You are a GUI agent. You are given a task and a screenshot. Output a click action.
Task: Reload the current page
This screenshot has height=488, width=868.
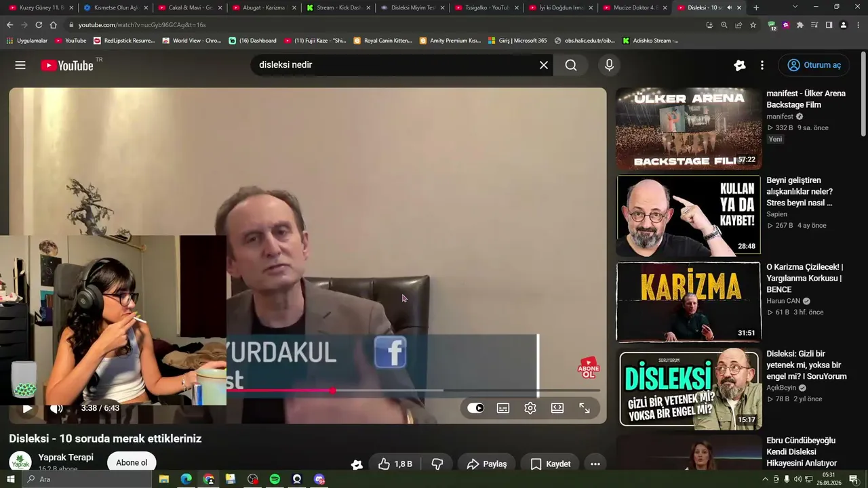(x=39, y=25)
